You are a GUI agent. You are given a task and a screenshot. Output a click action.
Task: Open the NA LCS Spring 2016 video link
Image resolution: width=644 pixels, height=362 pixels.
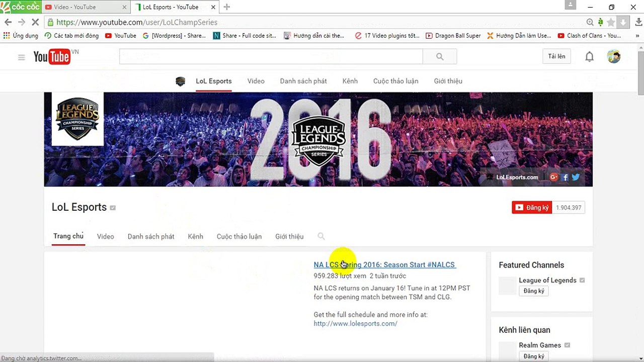pos(384,264)
